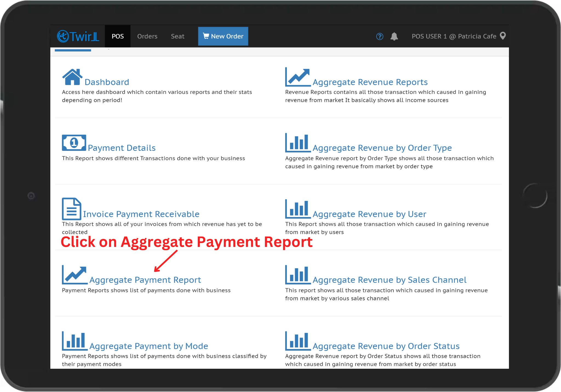Open the Aggregate Payment Report link
This screenshot has width=561, height=392.
point(145,280)
